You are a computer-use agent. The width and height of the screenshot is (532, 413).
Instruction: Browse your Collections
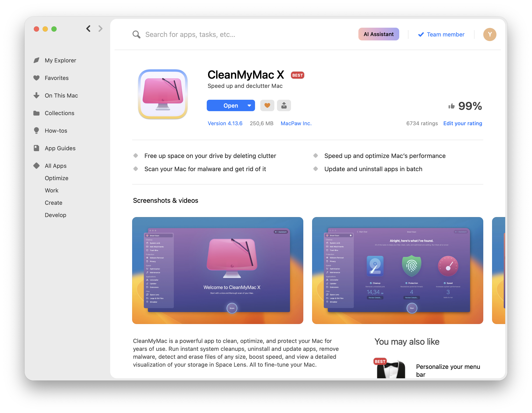click(59, 113)
